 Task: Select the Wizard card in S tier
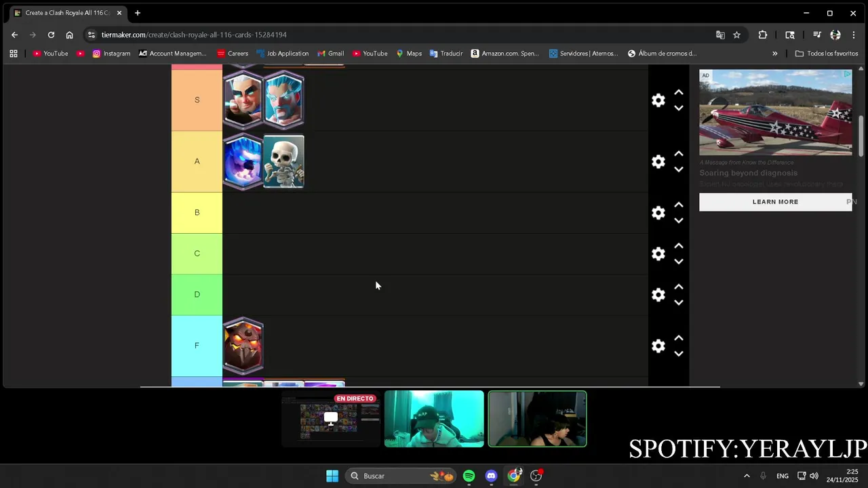pyautogui.click(x=243, y=100)
